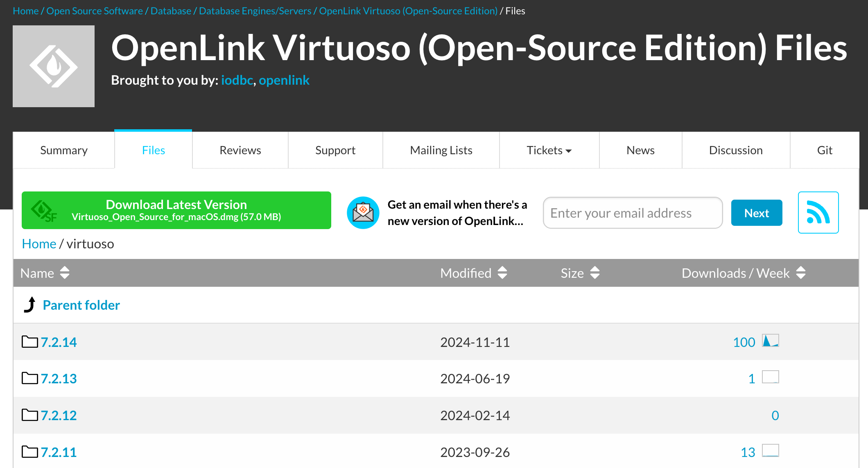Click the folder icon next to 7.2.14
Viewport: 868px width, 468px height.
[x=29, y=342]
